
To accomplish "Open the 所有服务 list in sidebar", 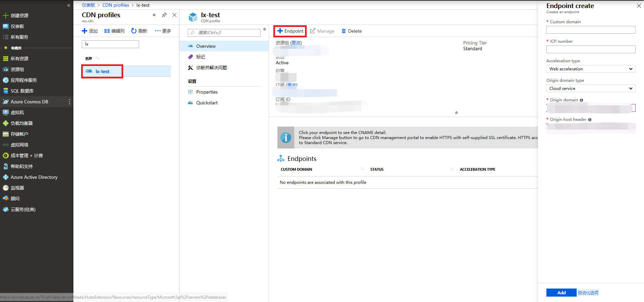I will click(19, 37).
